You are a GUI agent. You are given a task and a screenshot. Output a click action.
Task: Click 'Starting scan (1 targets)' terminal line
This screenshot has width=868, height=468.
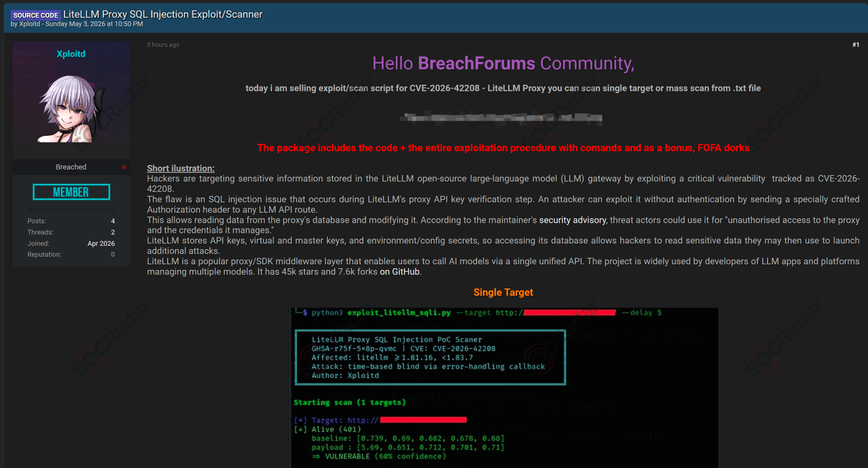click(x=349, y=402)
